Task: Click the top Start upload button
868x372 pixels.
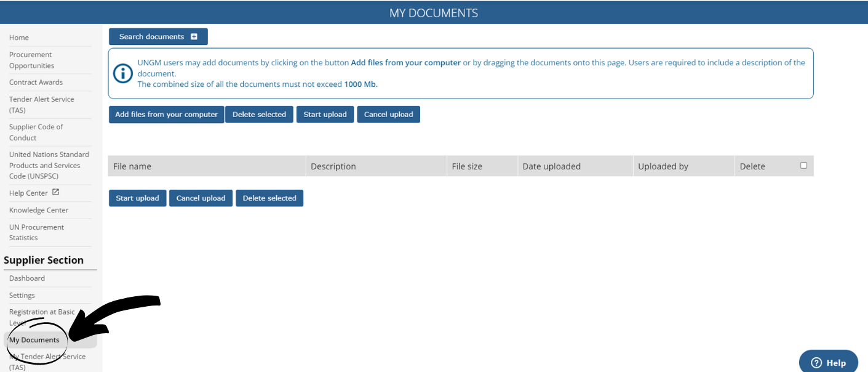Action: point(325,115)
